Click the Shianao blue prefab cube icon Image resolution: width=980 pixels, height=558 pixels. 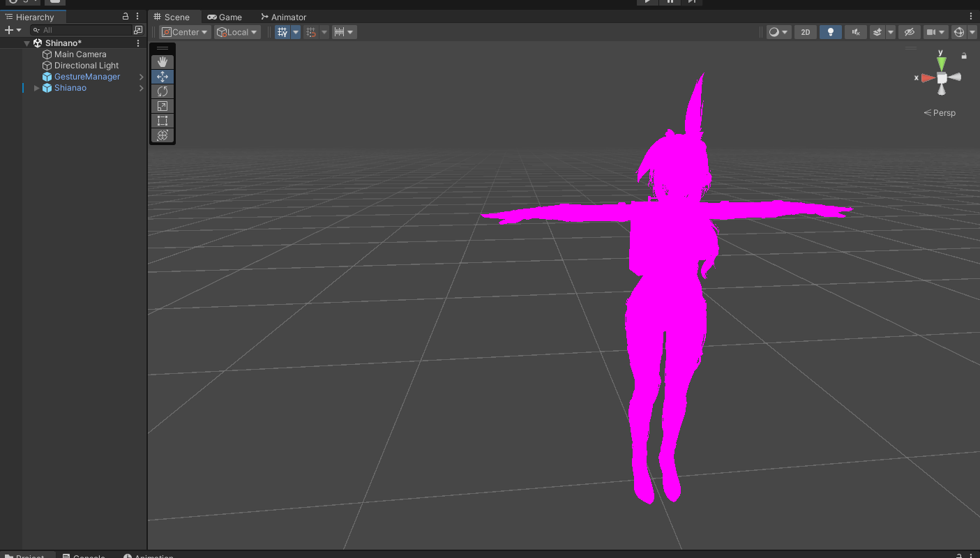[x=47, y=88]
